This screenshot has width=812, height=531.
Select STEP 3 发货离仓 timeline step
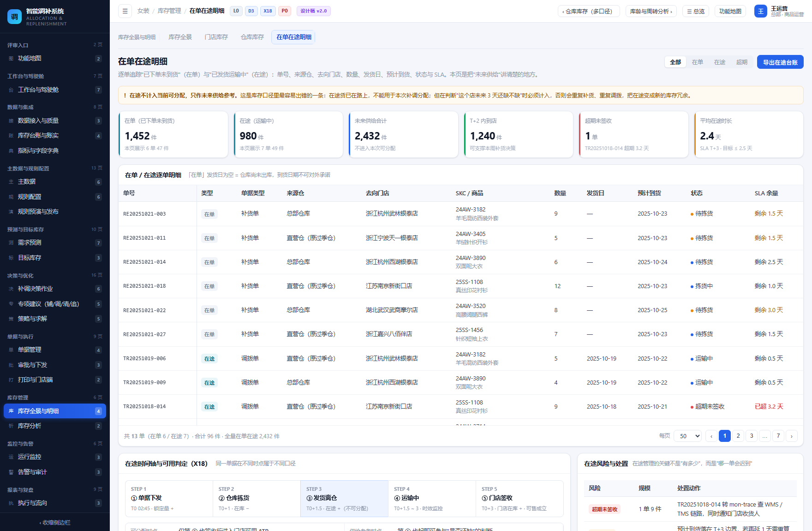344,499
